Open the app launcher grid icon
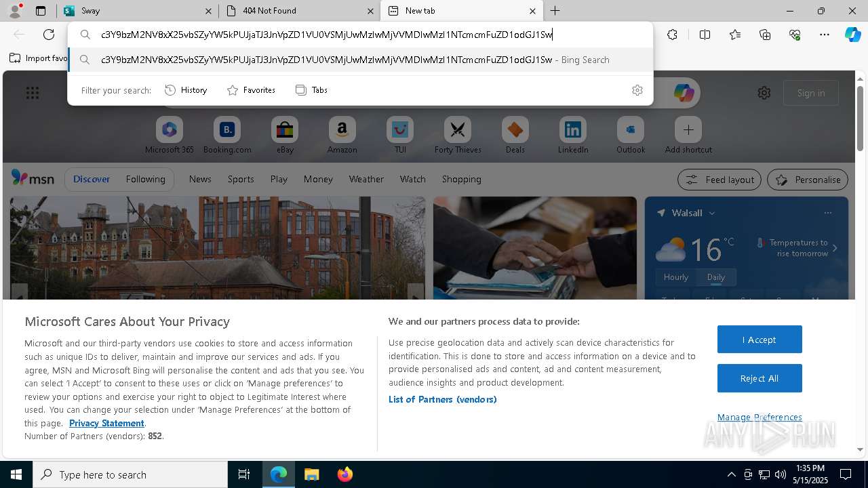The image size is (868, 488). click(x=33, y=93)
